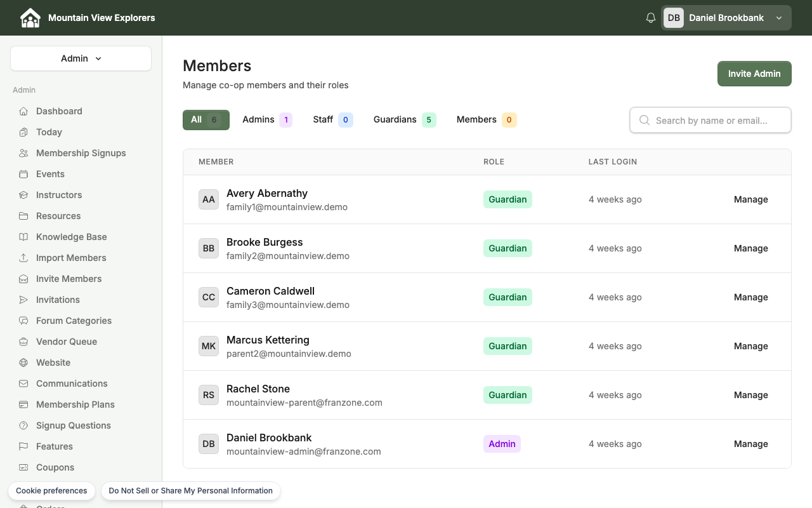The width and height of the screenshot is (812, 508).
Task: Switch to the Admins tab
Action: click(x=267, y=120)
